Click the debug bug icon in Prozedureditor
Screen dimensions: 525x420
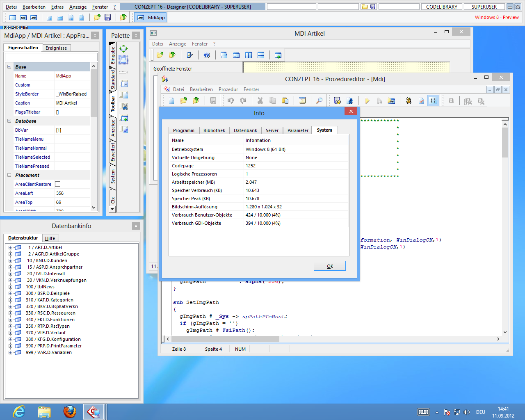(x=409, y=100)
